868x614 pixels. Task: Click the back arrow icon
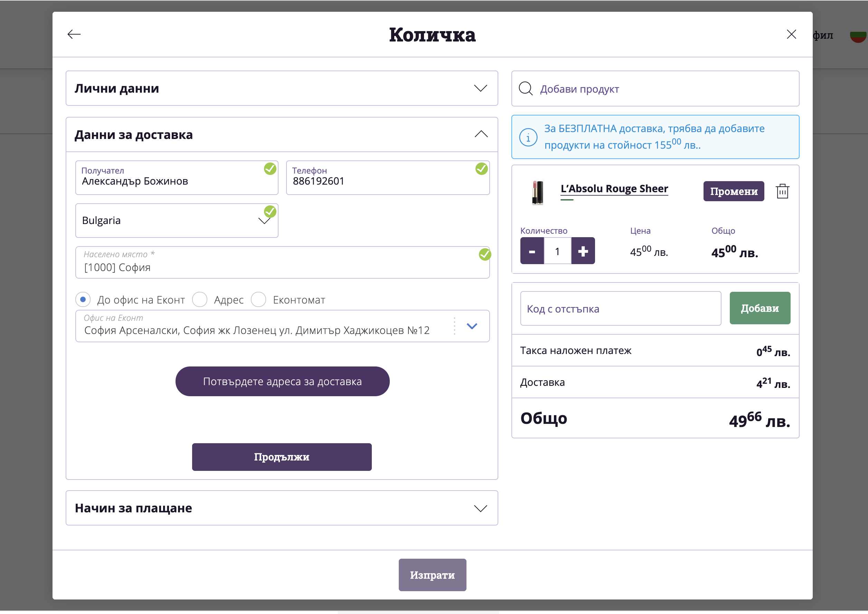[74, 35]
